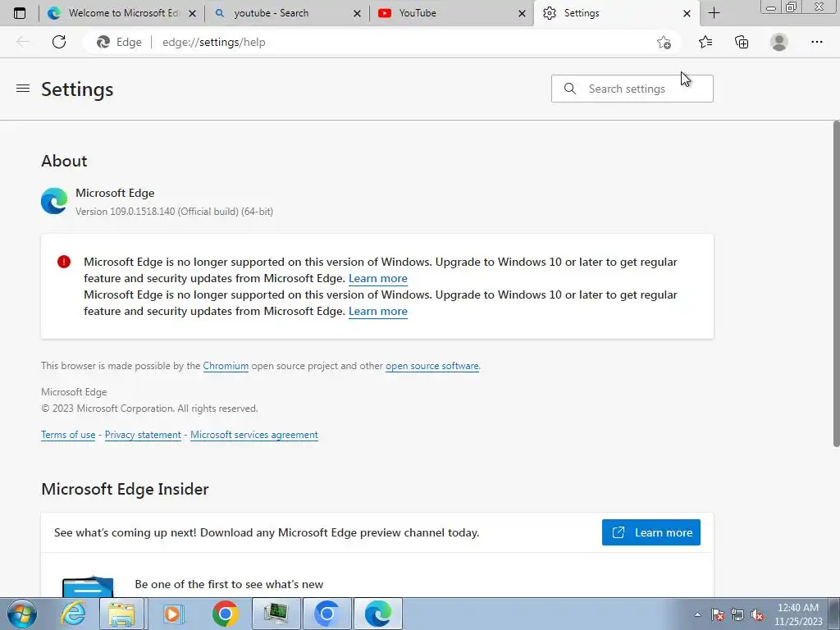The height and width of the screenshot is (630, 840).
Task: Open the first Learn more link
Action: pyautogui.click(x=377, y=279)
